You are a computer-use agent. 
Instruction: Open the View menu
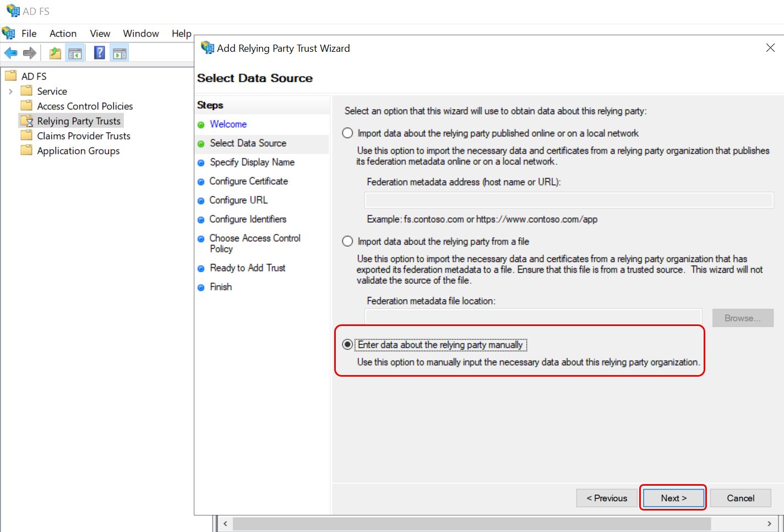100,34
